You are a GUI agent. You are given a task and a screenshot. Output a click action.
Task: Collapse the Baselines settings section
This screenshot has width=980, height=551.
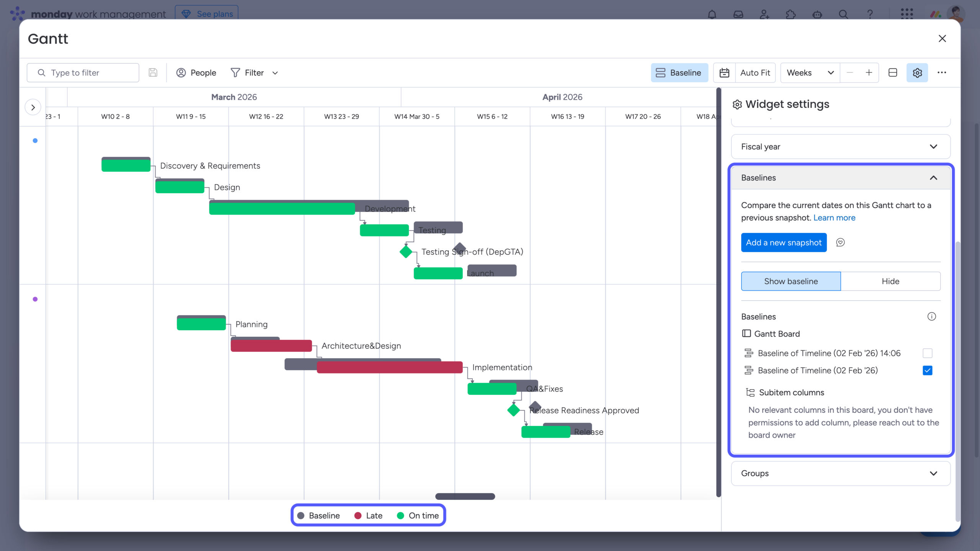(x=933, y=178)
